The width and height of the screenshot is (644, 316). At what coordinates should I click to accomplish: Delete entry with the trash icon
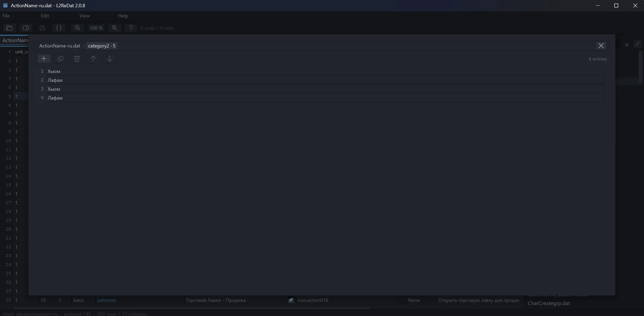[x=77, y=59]
